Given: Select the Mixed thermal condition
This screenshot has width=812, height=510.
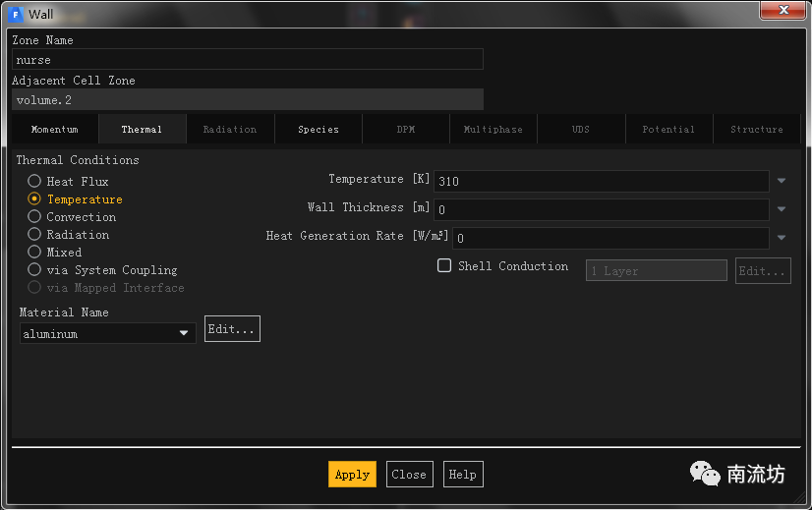Looking at the screenshot, I should click(x=34, y=253).
